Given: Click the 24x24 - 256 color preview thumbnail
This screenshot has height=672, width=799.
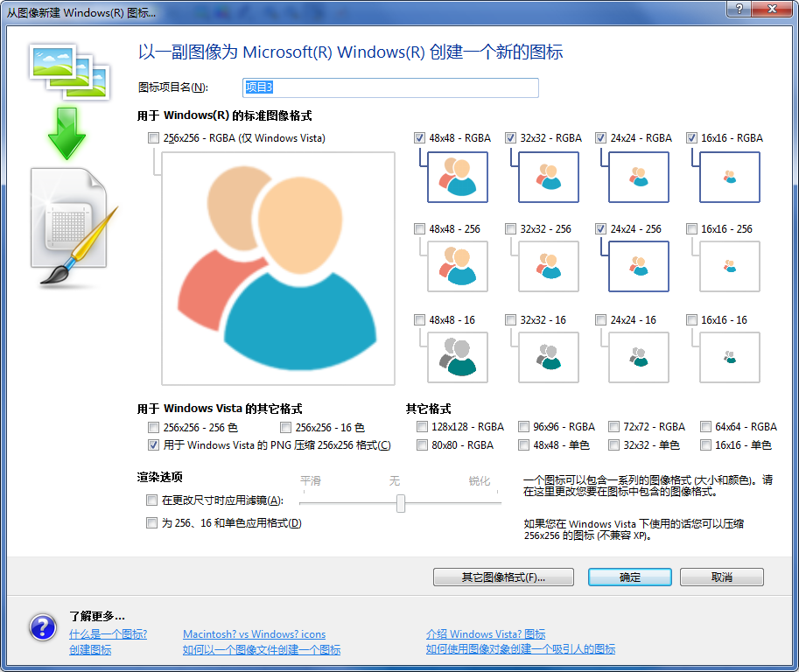Looking at the screenshot, I should (639, 267).
